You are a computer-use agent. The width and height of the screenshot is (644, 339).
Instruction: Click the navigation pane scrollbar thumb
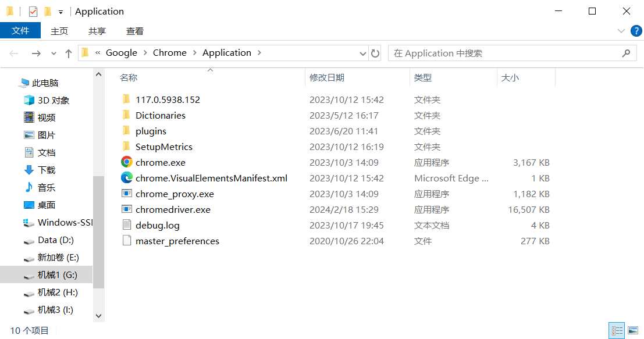tap(98, 232)
